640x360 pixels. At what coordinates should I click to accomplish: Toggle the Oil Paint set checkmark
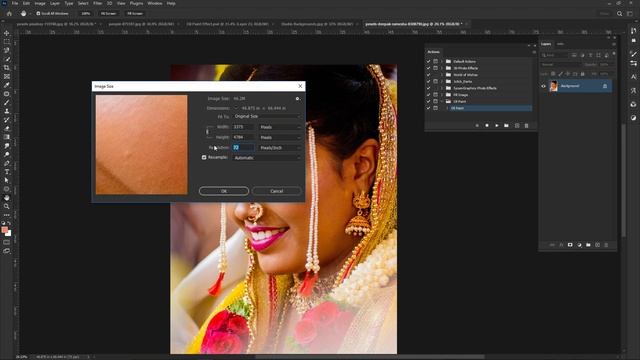pos(428,101)
